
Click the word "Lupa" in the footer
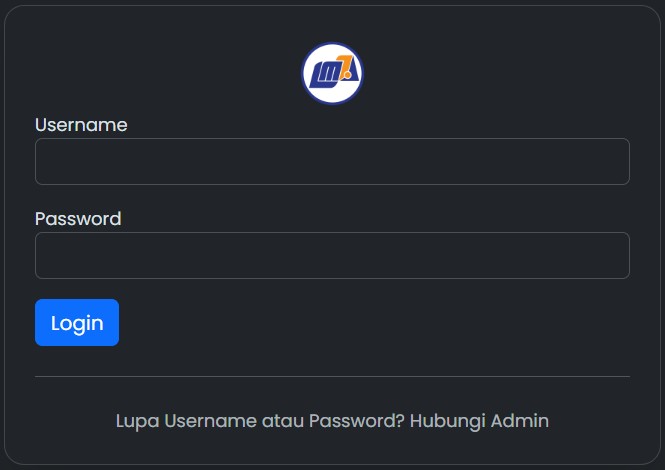tap(137, 421)
